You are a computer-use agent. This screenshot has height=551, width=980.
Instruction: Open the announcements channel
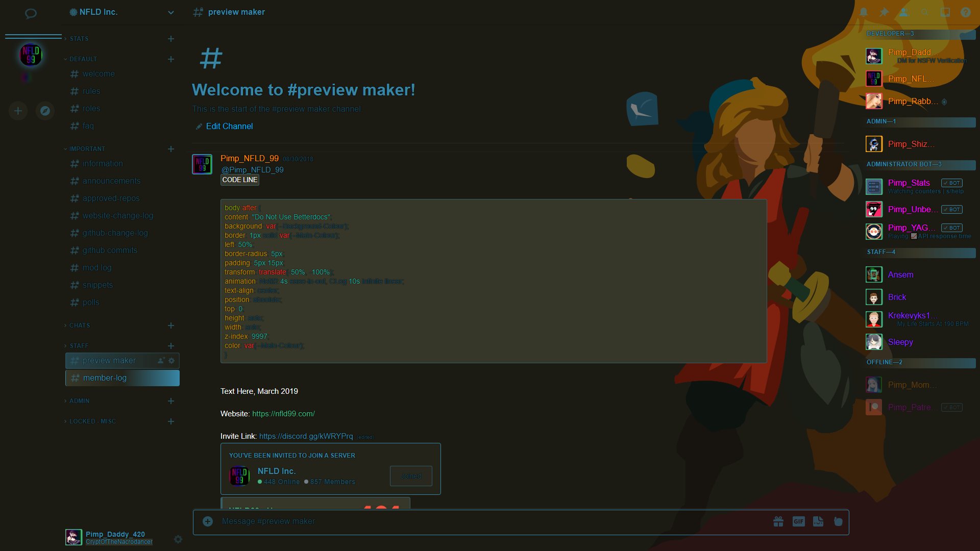[x=111, y=181]
